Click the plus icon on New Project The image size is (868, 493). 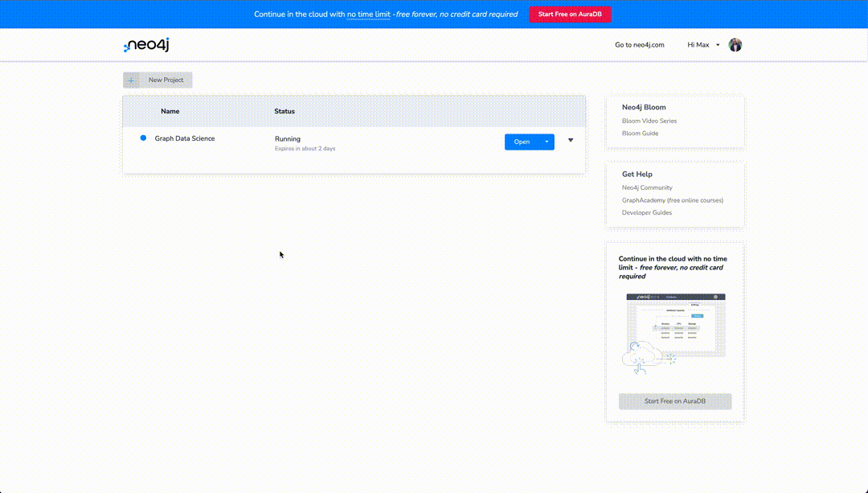point(131,80)
